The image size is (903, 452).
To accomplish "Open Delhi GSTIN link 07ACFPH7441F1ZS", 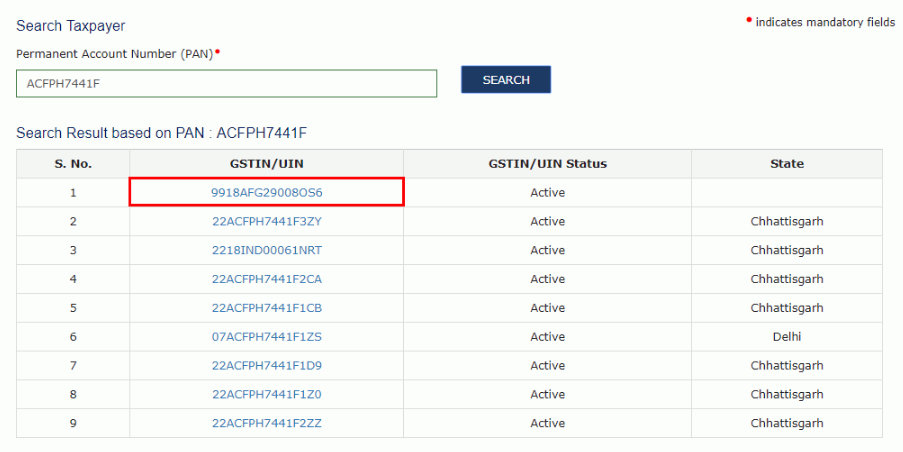I will click(267, 337).
